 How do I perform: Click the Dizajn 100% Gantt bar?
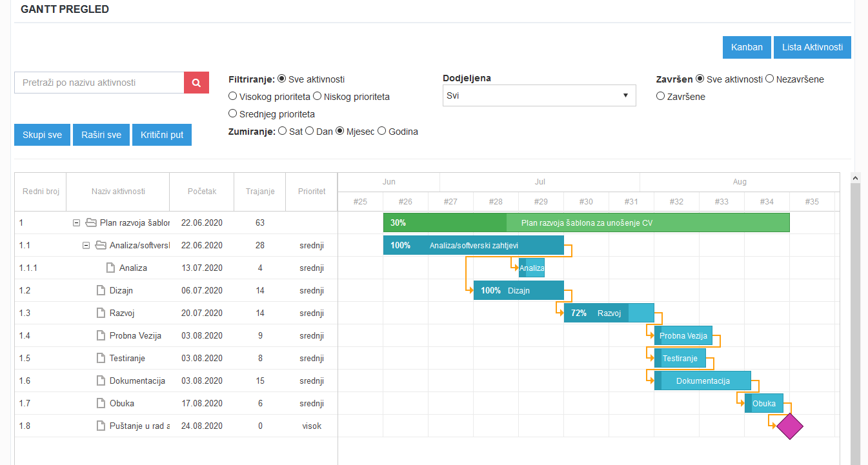pos(519,290)
